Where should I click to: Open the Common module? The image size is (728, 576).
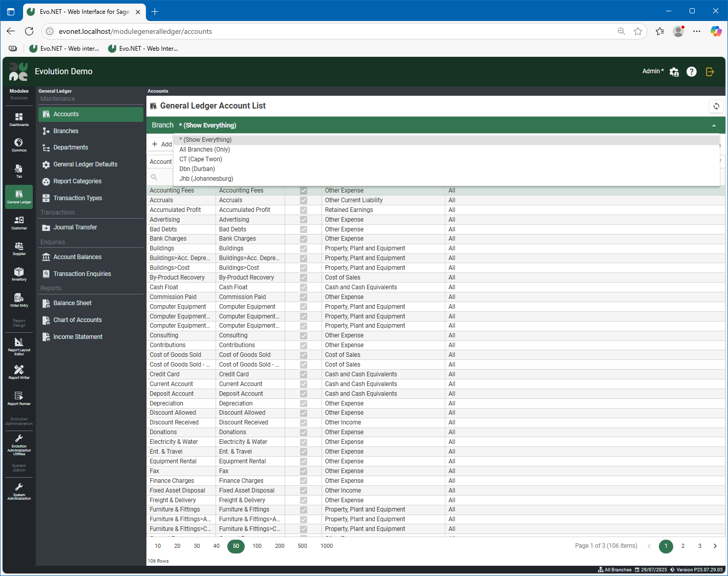[19, 145]
